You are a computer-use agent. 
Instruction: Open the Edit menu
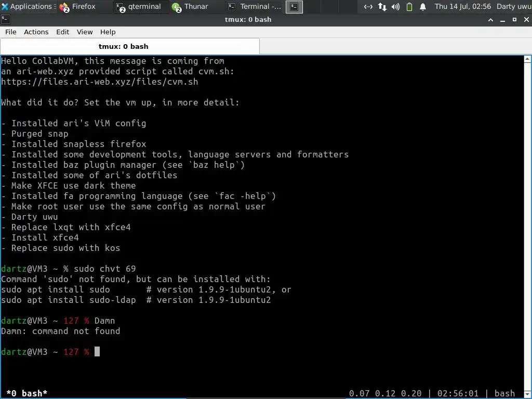62,32
